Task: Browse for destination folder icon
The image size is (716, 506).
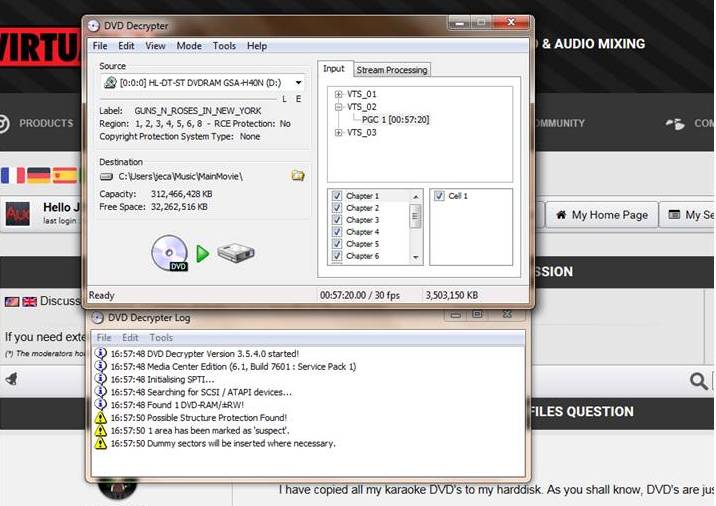Action: 298,175
